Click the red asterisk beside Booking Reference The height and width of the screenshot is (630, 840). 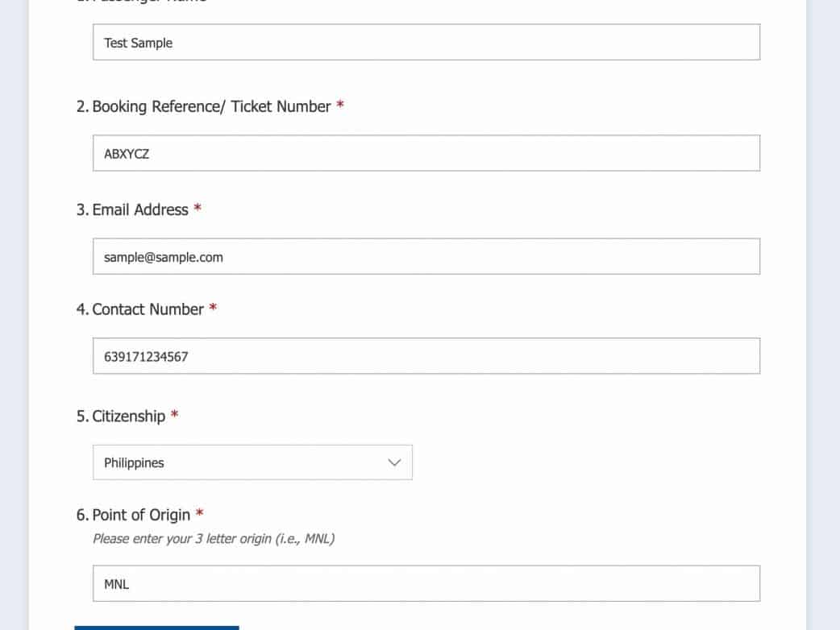tap(340, 106)
